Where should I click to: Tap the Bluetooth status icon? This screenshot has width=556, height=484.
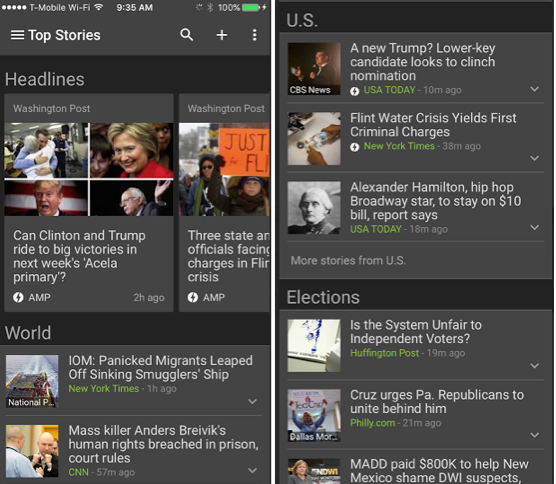point(210,7)
